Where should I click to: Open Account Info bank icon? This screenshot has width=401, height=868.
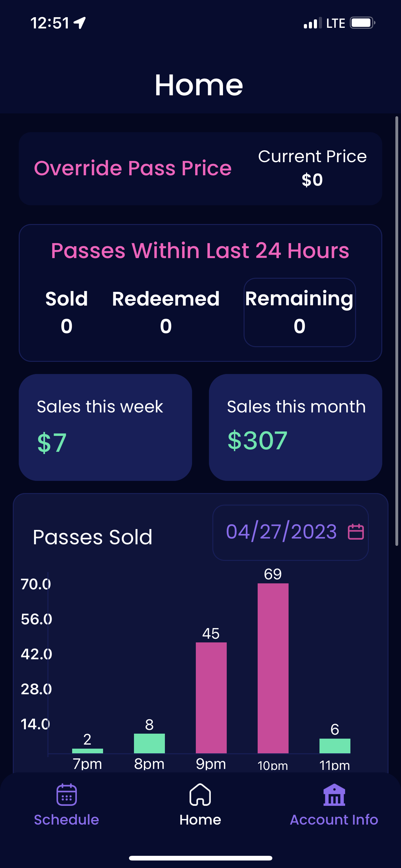[x=334, y=795]
